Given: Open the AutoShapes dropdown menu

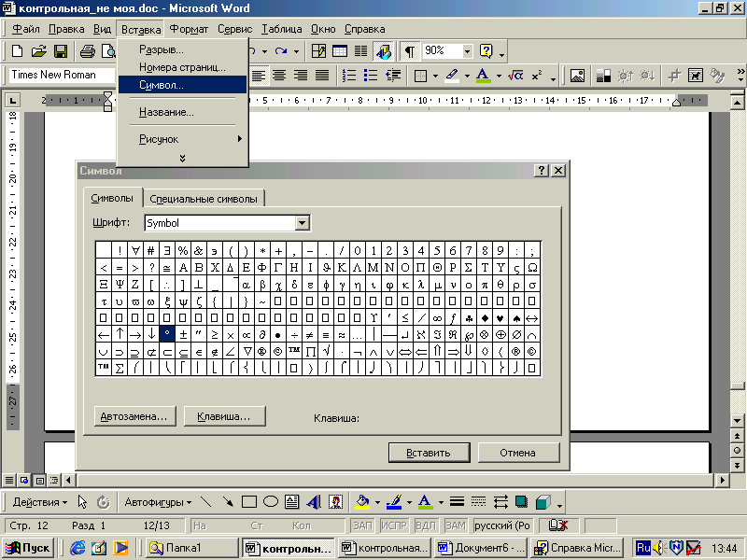Looking at the screenshot, I should click(158, 502).
